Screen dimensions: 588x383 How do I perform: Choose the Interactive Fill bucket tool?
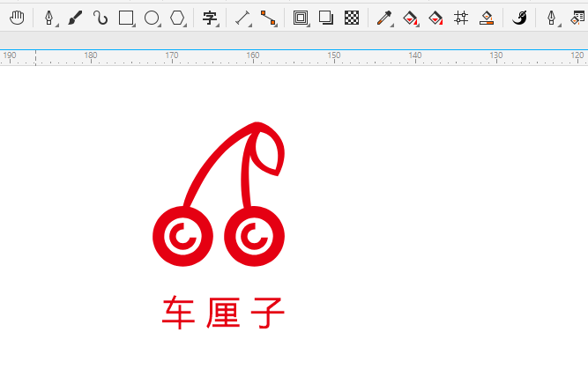(410, 18)
